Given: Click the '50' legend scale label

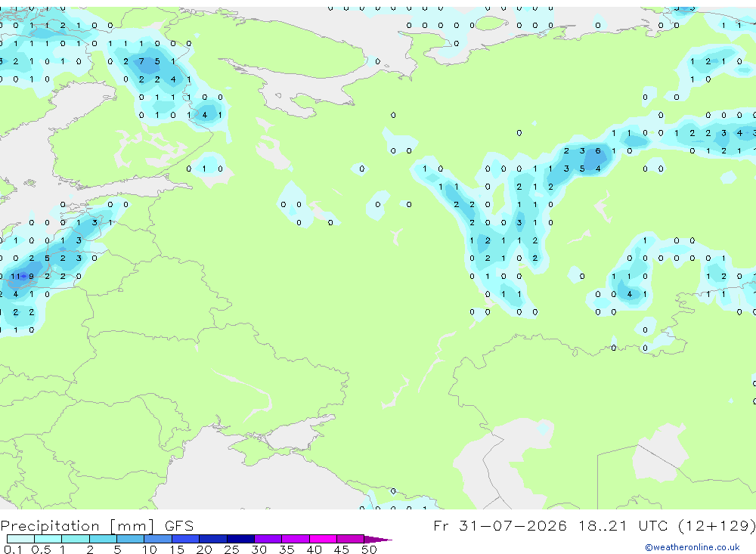Looking at the screenshot, I should (369, 549).
